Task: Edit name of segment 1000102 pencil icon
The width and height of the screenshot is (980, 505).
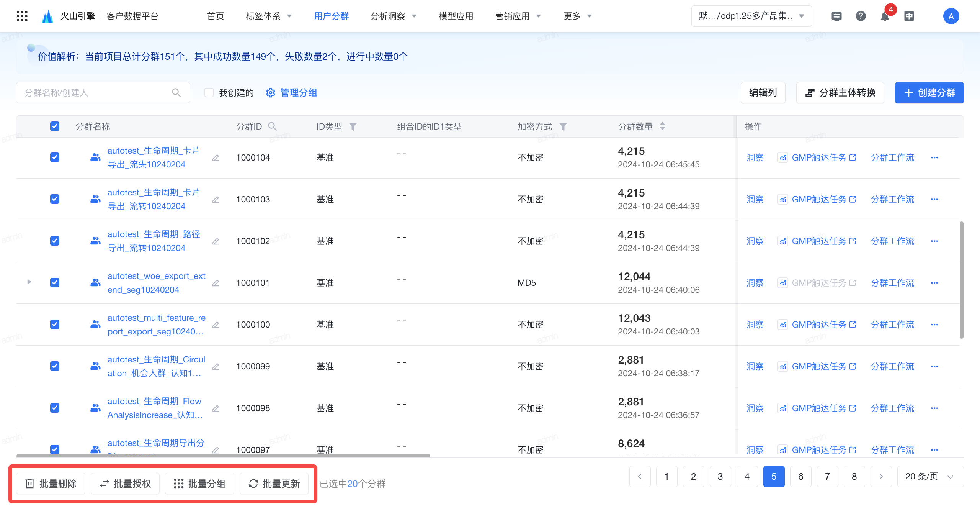Action: 216,241
